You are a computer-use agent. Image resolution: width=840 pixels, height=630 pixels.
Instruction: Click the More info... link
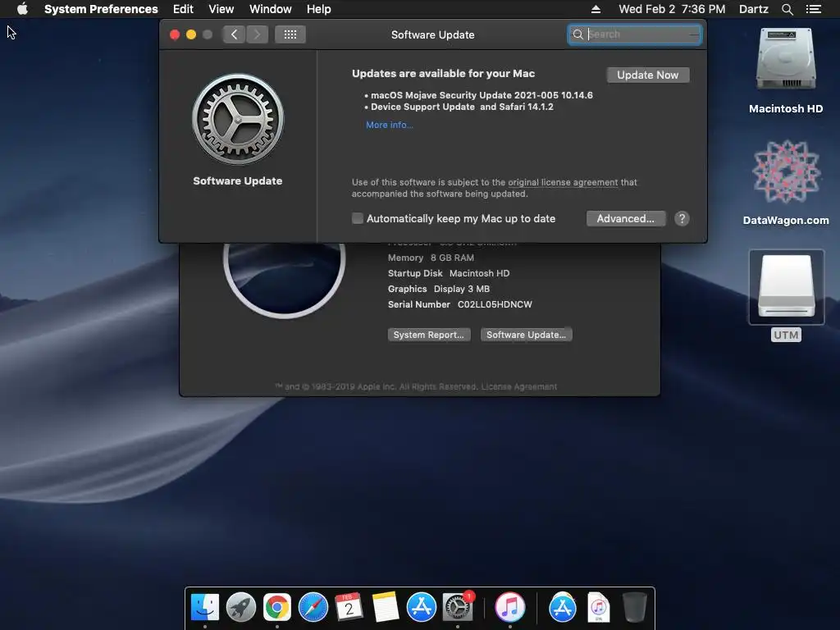click(x=390, y=125)
